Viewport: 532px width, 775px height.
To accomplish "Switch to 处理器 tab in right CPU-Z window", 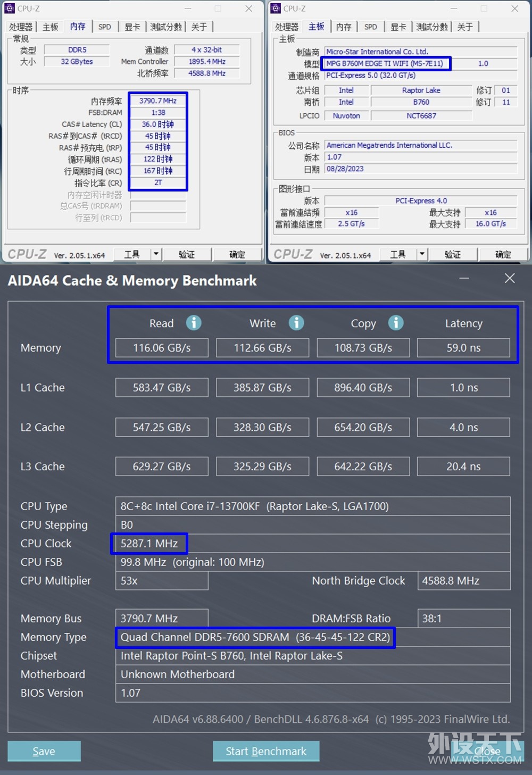I will point(287,27).
